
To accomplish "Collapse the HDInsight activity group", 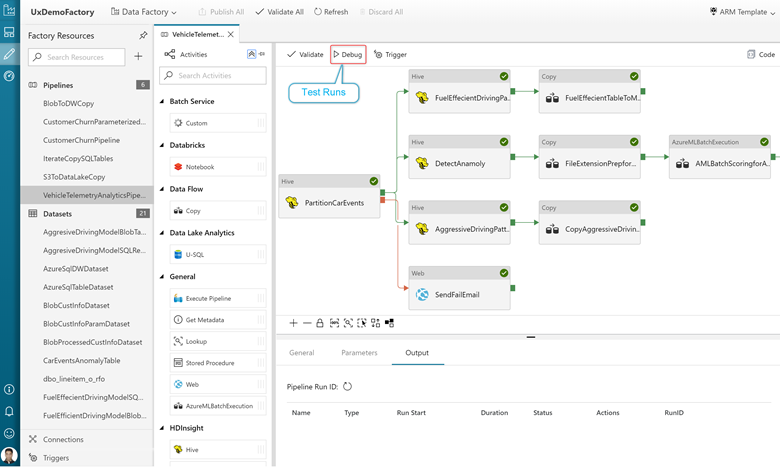I will click(x=162, y=428).
